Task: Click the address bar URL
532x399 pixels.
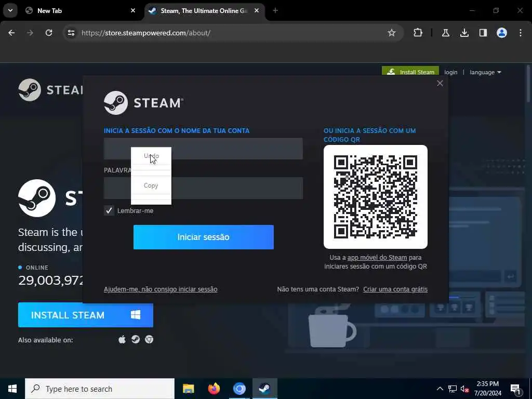Action: pyautogui.click(x=146, y=33)
